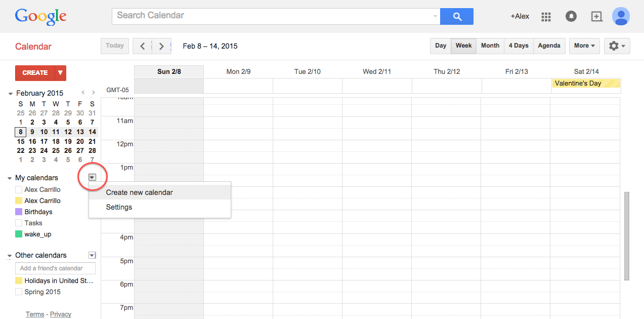
Task: Click the Sun 2/8 column header
Action: pyautogui.click(x=169, y=71)
